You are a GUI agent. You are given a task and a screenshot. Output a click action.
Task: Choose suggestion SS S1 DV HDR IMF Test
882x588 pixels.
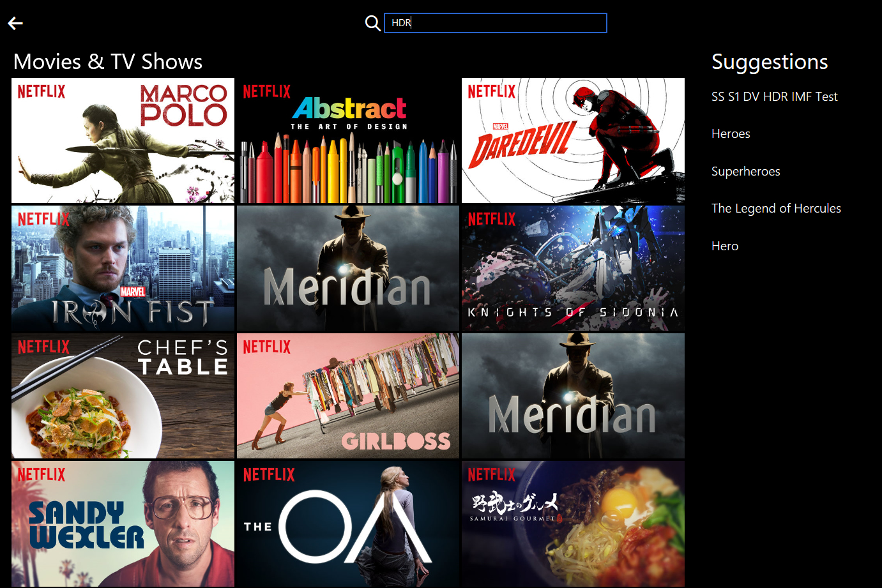774,96
